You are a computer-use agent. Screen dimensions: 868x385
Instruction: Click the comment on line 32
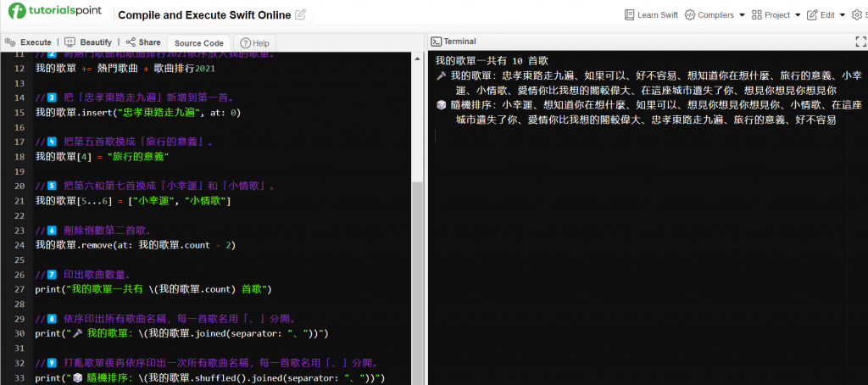[209, 363]
